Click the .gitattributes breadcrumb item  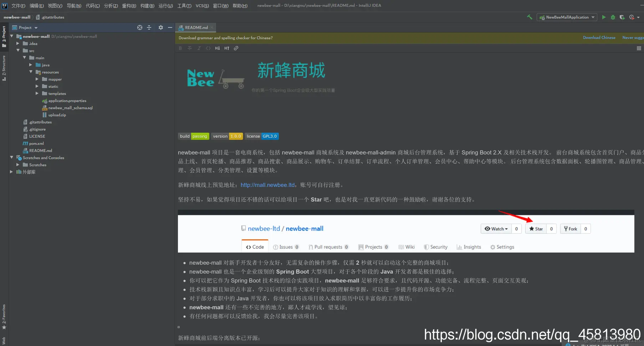point(53,17)
